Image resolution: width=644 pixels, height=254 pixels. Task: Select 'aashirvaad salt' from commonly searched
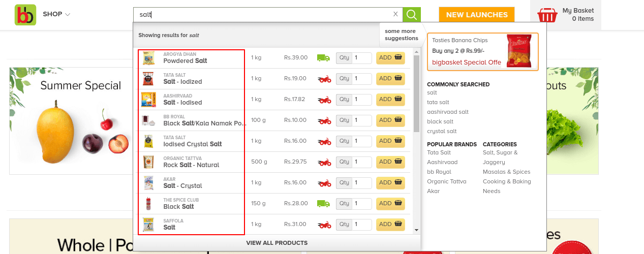click(x=448, y=112)
